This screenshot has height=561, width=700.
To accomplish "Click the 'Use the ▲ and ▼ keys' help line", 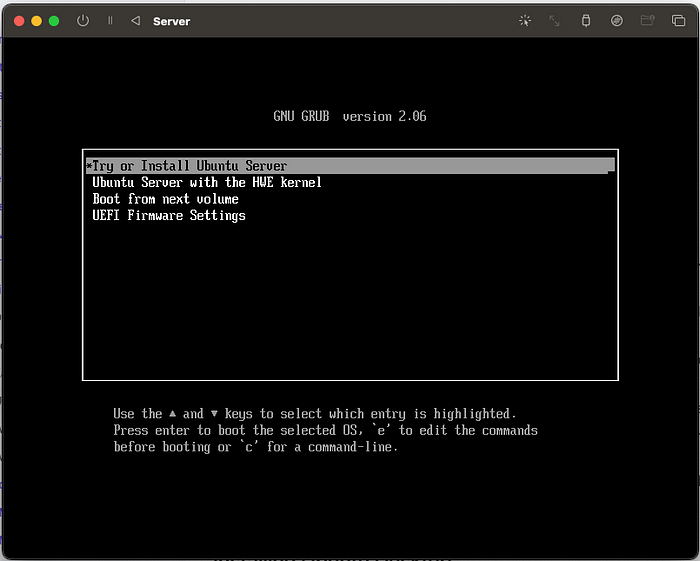I will [x=315, y=414].
